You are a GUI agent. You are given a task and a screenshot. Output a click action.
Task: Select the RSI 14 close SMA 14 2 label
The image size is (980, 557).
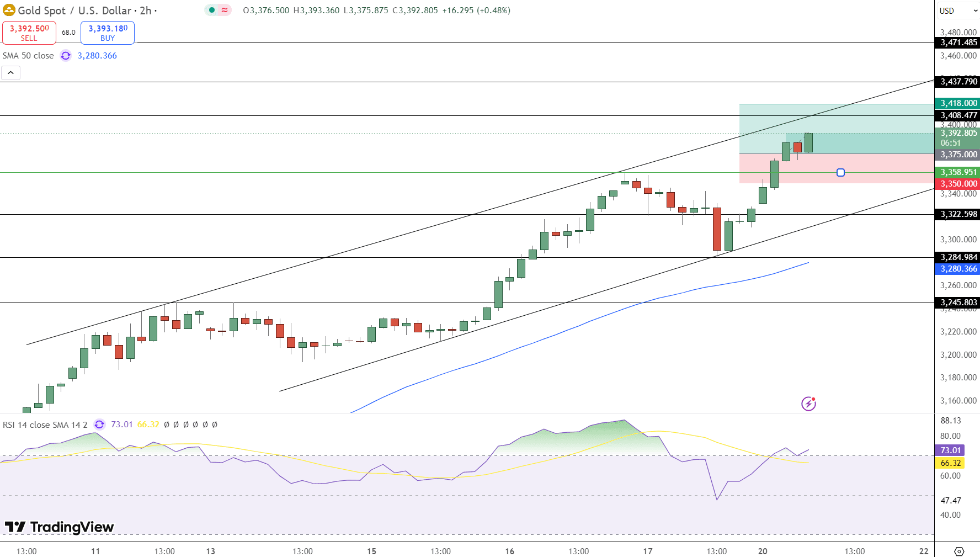point(45,425)
